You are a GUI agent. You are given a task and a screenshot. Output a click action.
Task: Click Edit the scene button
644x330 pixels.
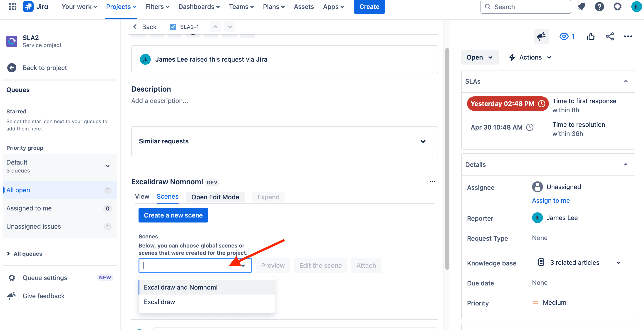pos(320,265)
